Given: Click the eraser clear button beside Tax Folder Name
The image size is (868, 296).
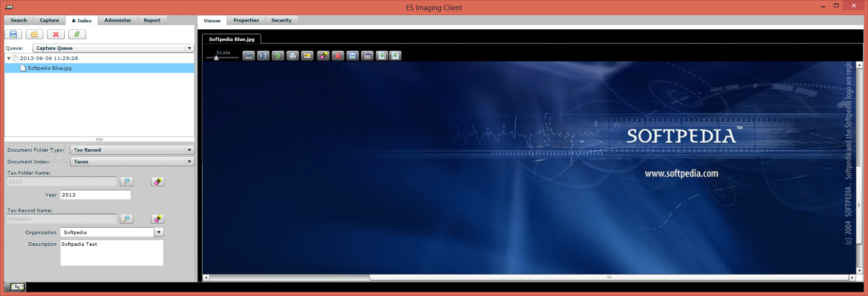Looking at the screenshot, I should point(157,181).
